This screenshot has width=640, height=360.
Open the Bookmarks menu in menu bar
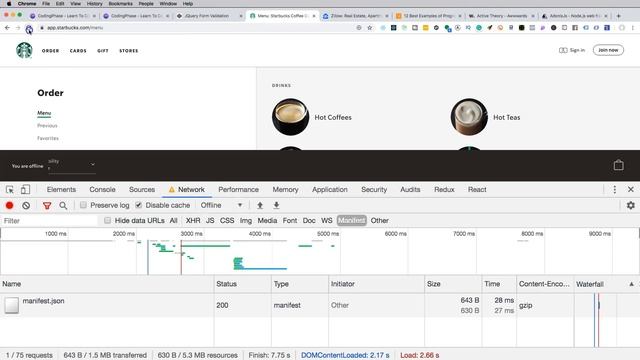(120, 3)
